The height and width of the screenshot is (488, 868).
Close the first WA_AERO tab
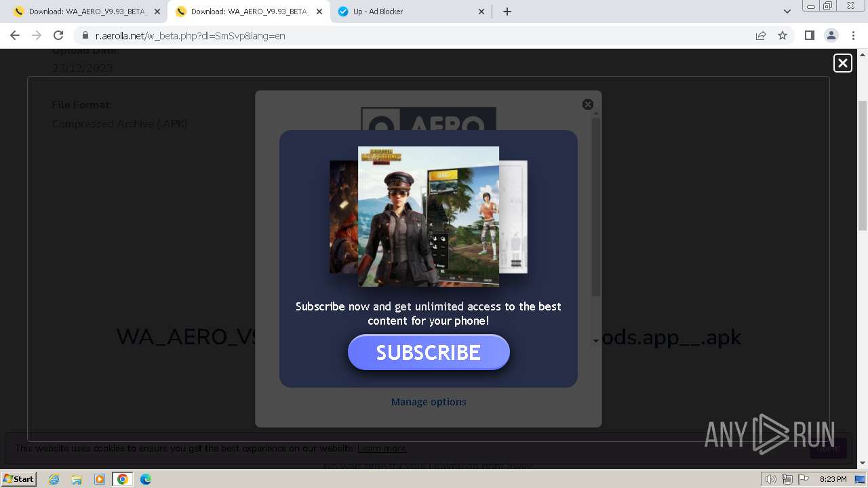click(157, 12)
